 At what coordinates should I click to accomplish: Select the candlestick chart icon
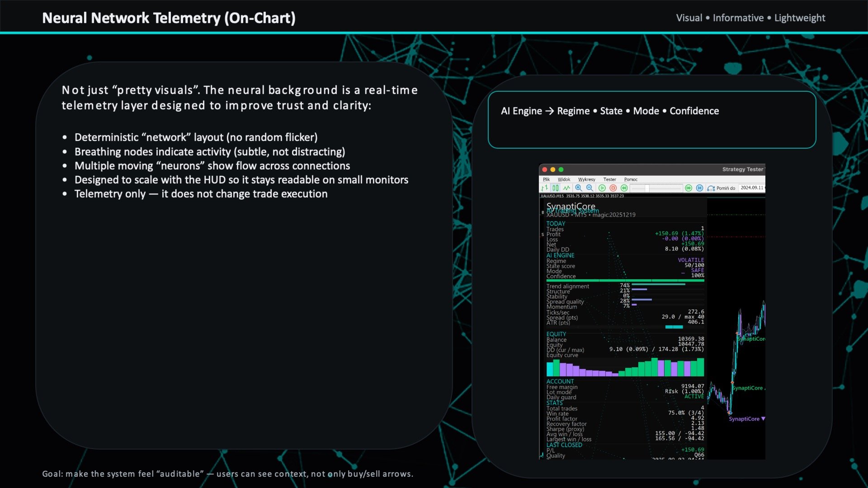pos(556,188)
